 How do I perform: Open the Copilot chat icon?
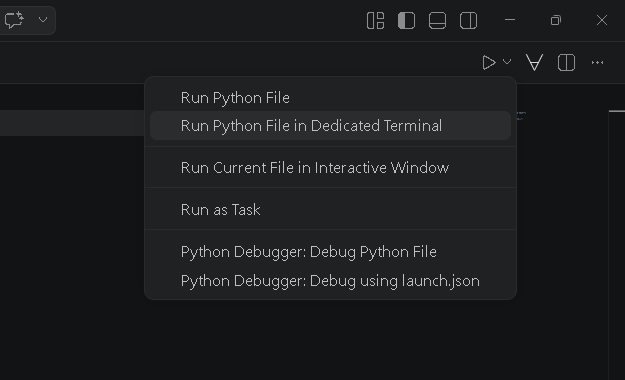(x=14, y=20)
